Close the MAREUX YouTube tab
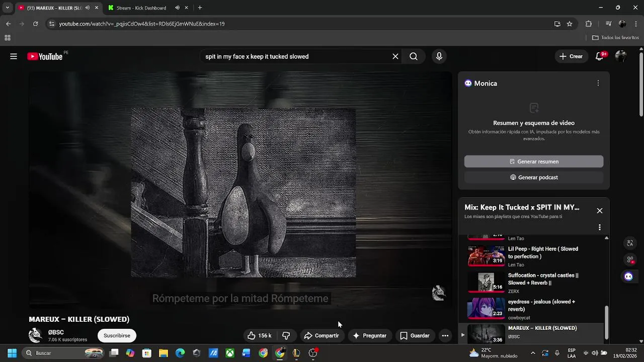644x362 pixels. pyautogui.click(x=97, y=8)
